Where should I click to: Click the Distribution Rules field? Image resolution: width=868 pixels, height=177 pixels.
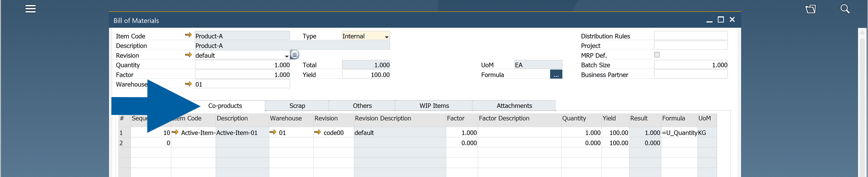pyautogui.click(x=691, y=36)
